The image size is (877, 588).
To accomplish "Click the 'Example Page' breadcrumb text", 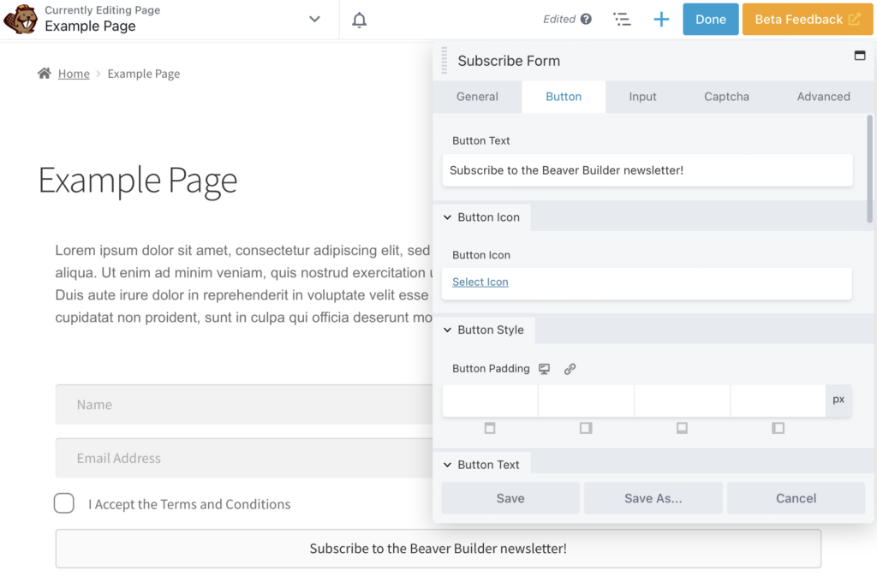I will point(144,74).
